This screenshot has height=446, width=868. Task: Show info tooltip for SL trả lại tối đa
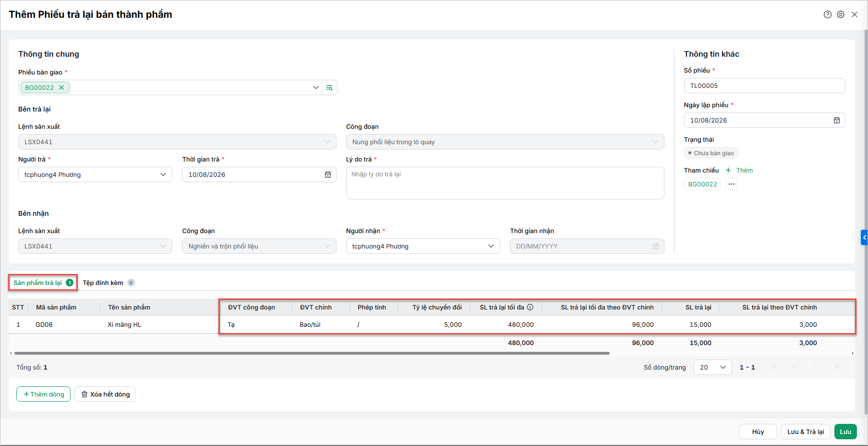click(x=530, y=307)
